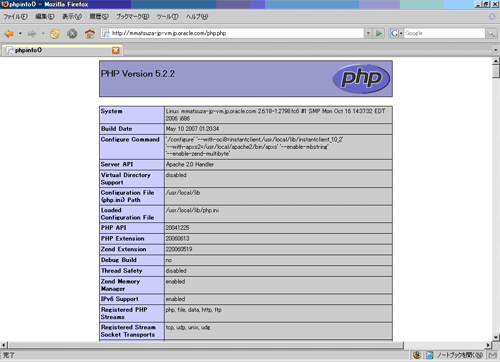Click the green Go arrow button

point(379,33)
